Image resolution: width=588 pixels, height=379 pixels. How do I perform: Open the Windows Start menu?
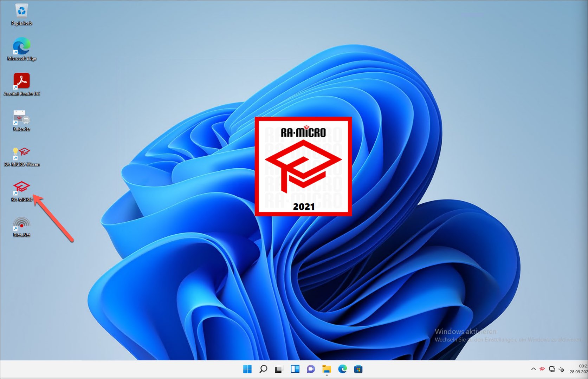[x=247, y=369]
